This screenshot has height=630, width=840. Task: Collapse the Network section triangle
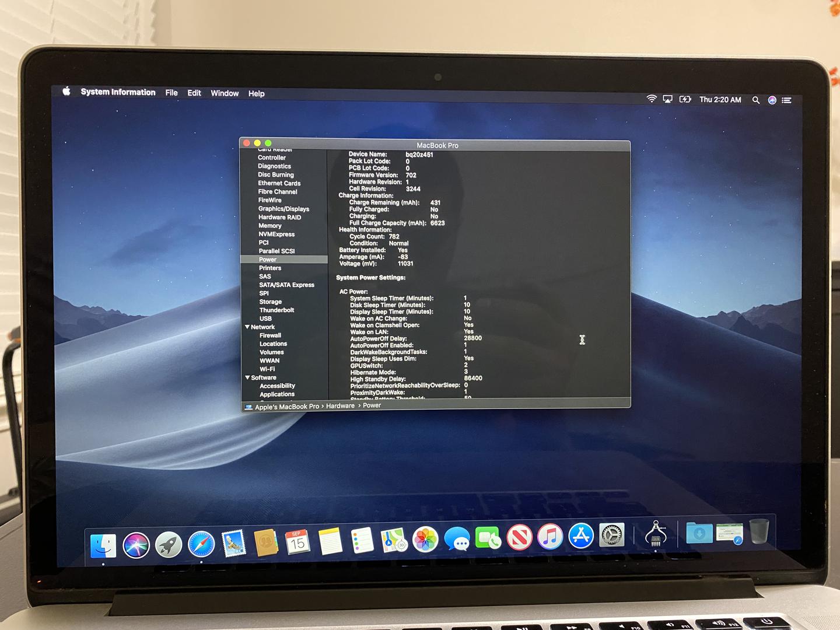[247, 327]
